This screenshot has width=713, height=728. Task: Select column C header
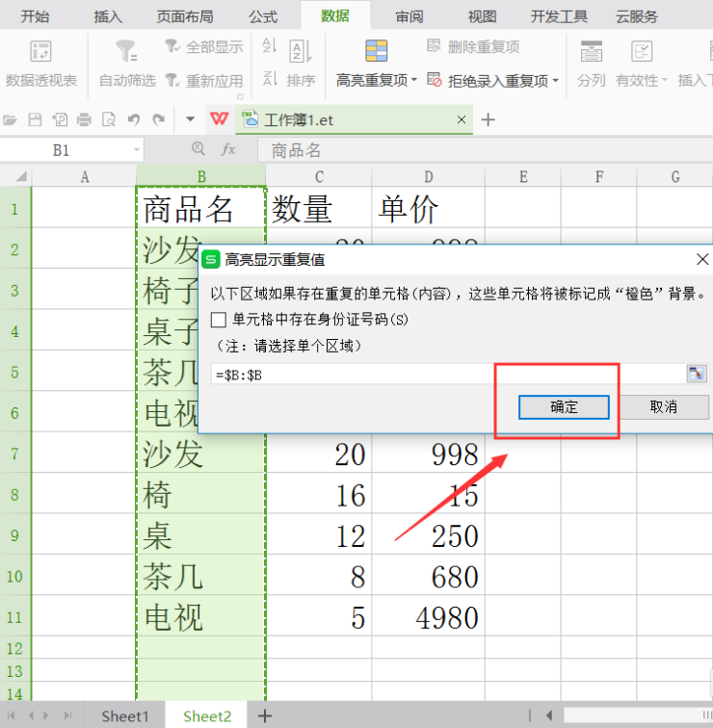(x=319, y=176)
